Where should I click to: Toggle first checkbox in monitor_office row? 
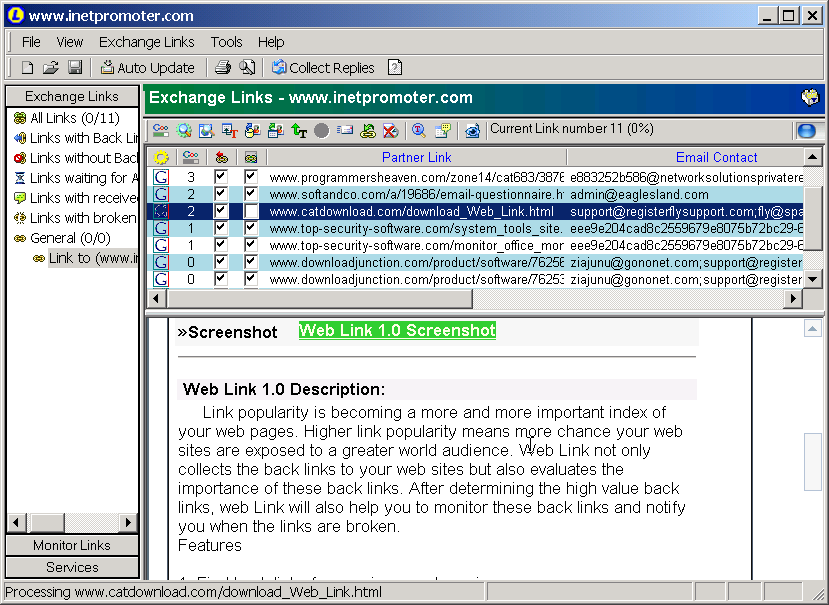coord(221,244)
